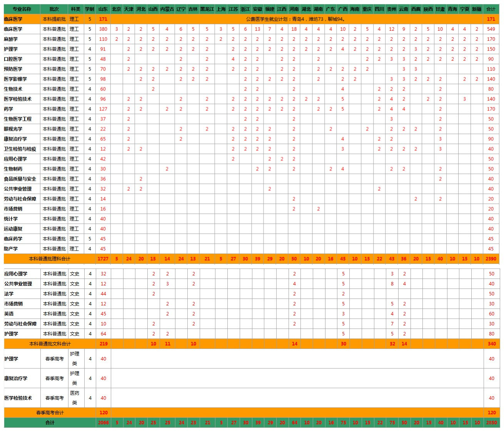
Task: Click the 公费医学生就业计划 note text
Action: point(296,19)
